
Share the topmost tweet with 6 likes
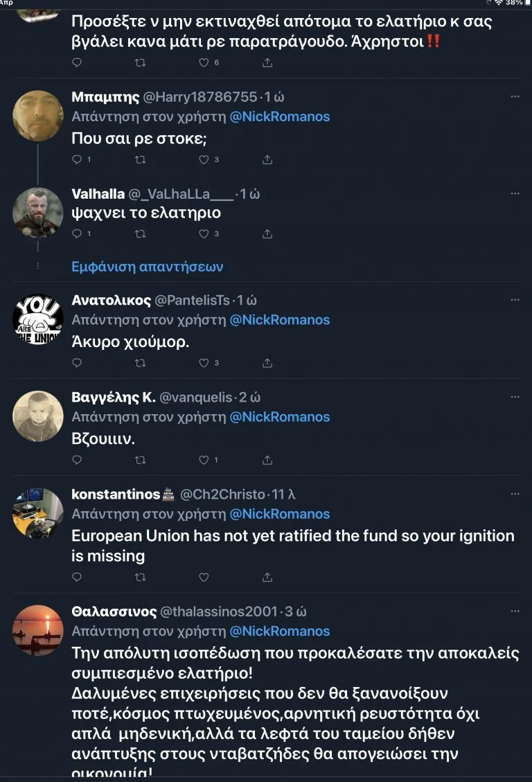(267, 62)
